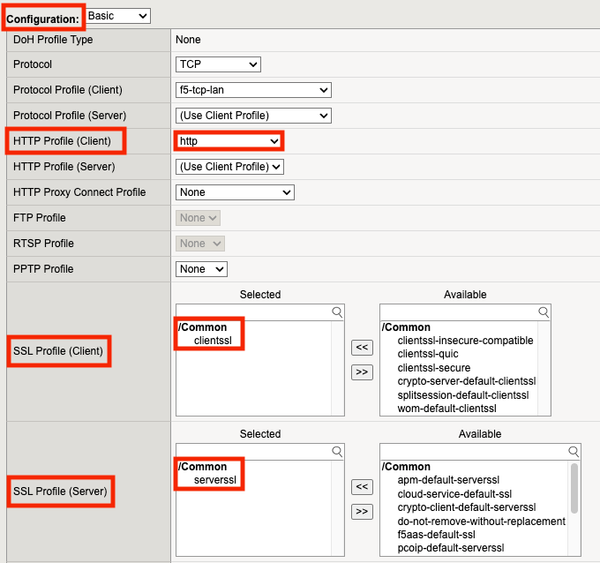Click search icon in SSL Client Available list

coord(544,312)
